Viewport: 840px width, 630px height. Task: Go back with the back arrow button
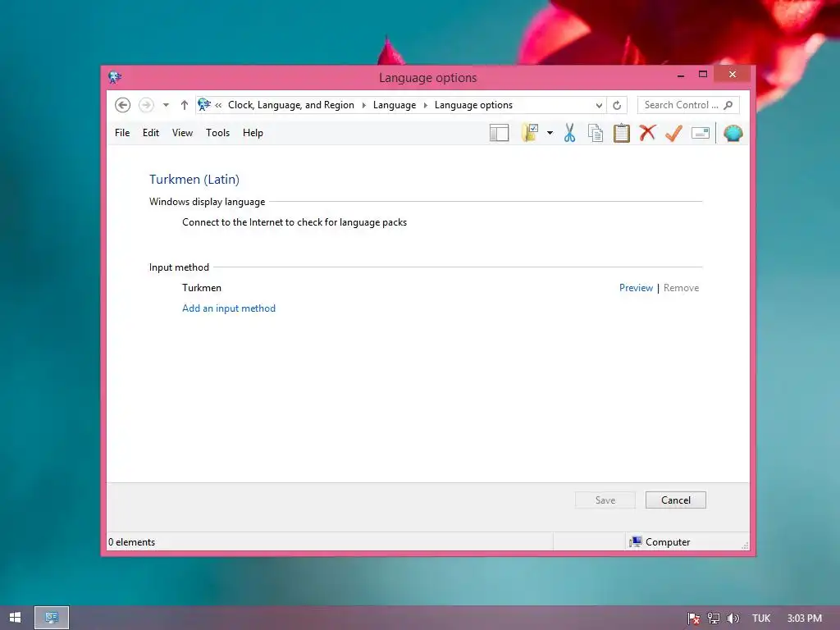pyautogui.click(x=123, y=105)
